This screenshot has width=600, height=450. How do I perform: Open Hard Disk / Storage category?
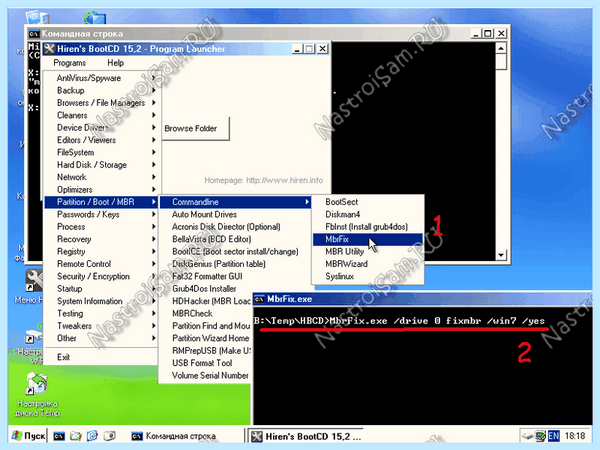pos(101,165)
